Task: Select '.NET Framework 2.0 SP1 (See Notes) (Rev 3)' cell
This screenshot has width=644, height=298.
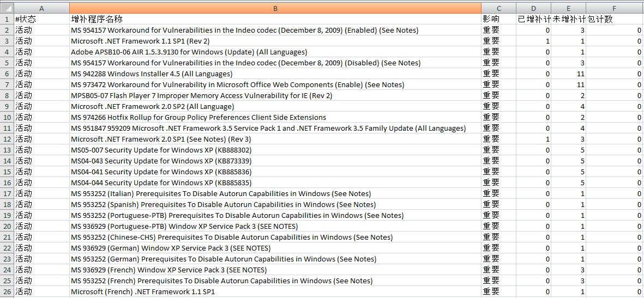Action: (275, 139)
